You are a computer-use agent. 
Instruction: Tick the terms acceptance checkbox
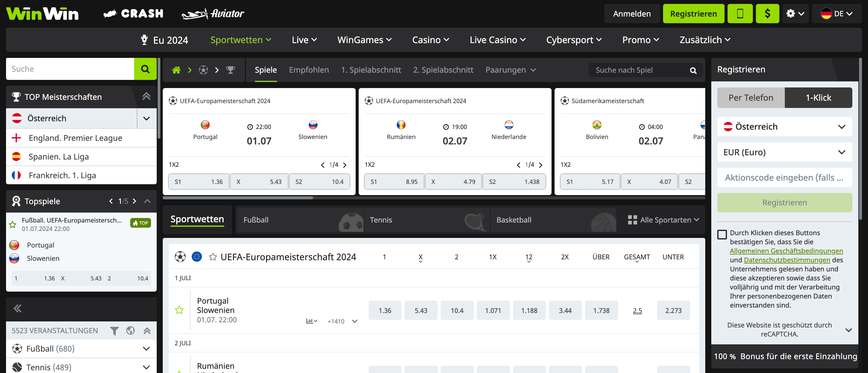(x=722, y=234)
